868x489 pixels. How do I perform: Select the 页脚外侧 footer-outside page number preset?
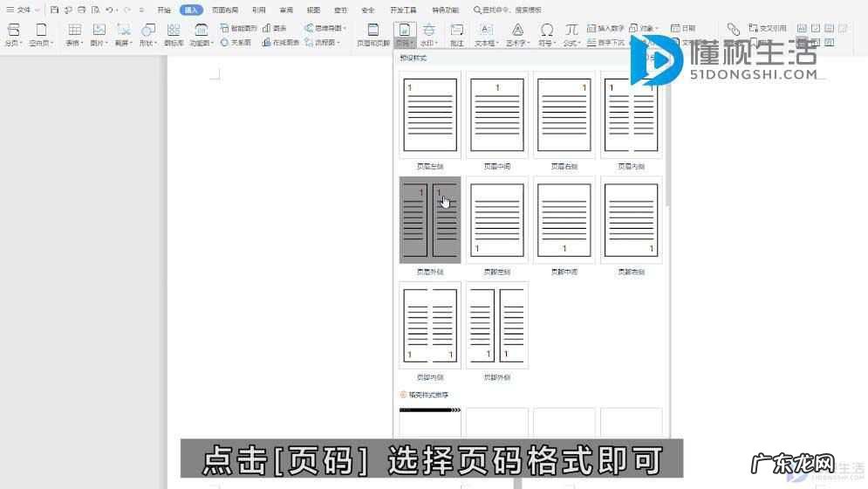click(497, 326)
